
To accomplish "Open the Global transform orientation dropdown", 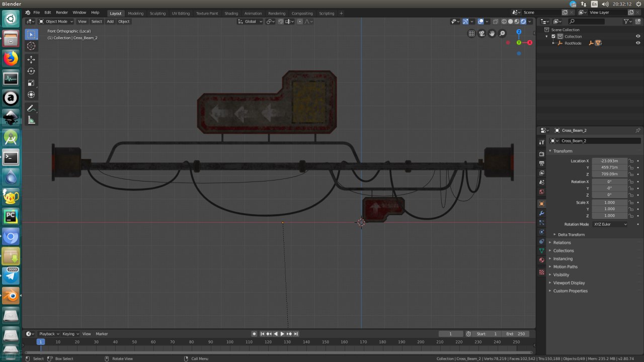I will pos(250,21).
